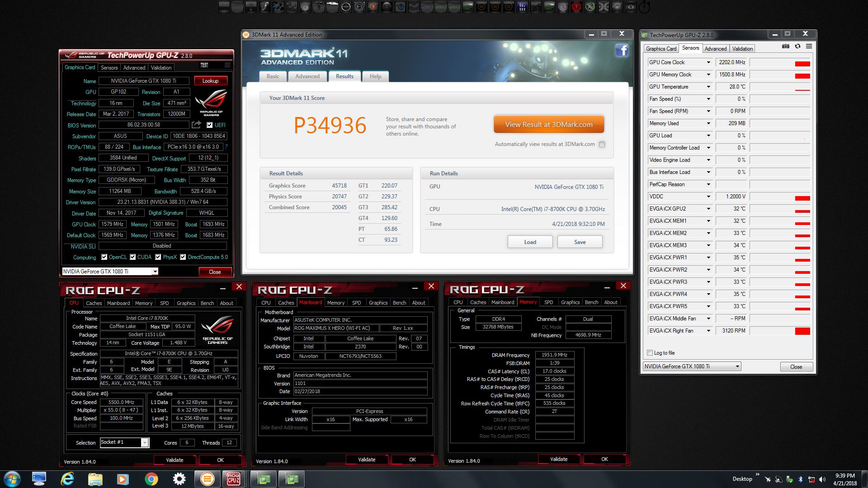The image size is (868, 488).
Task: Click the GPU Core Clock sensor graph
Action: 780,62
